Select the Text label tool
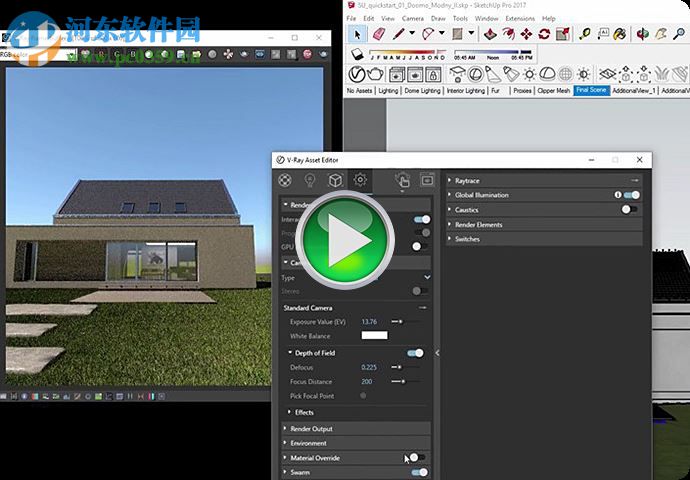Screen dimensions: 690x480 coord(603,34)
